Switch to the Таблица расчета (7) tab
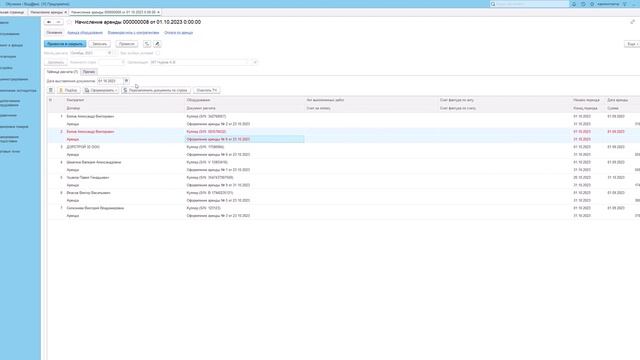Screen dimensions: 640x360 point(62,72)
